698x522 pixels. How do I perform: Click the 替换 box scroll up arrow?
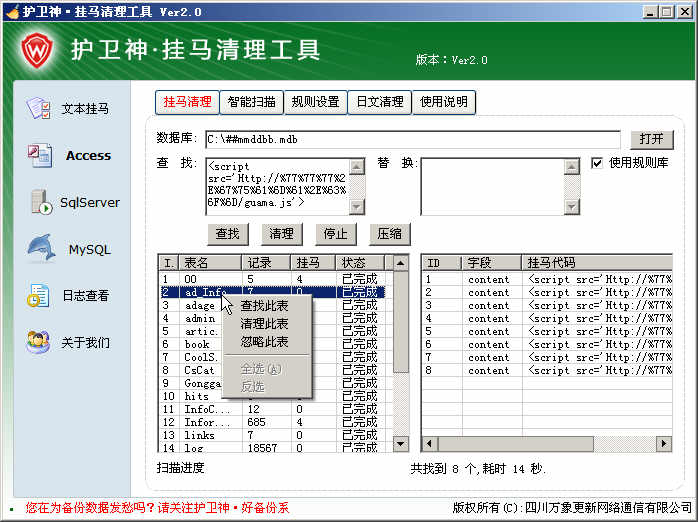(x=572, y=166)
